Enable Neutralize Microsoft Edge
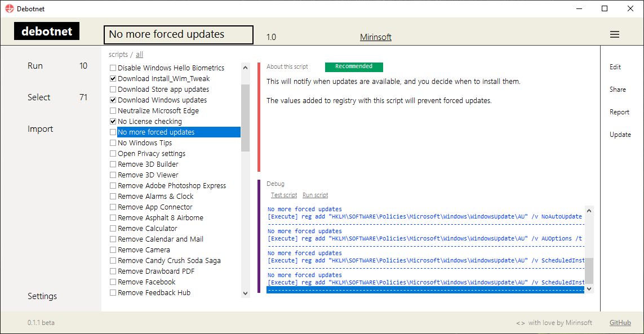644x334 pixels. (112, 110)
